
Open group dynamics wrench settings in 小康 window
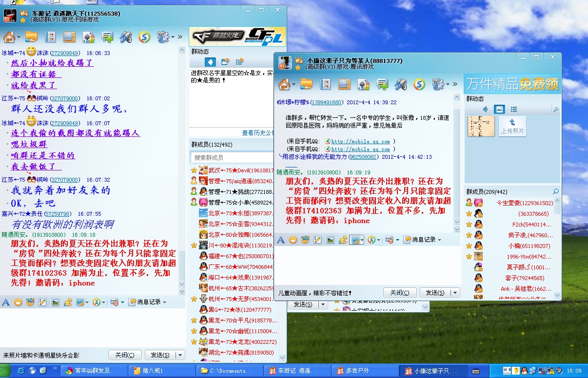[x=555, y=110]
